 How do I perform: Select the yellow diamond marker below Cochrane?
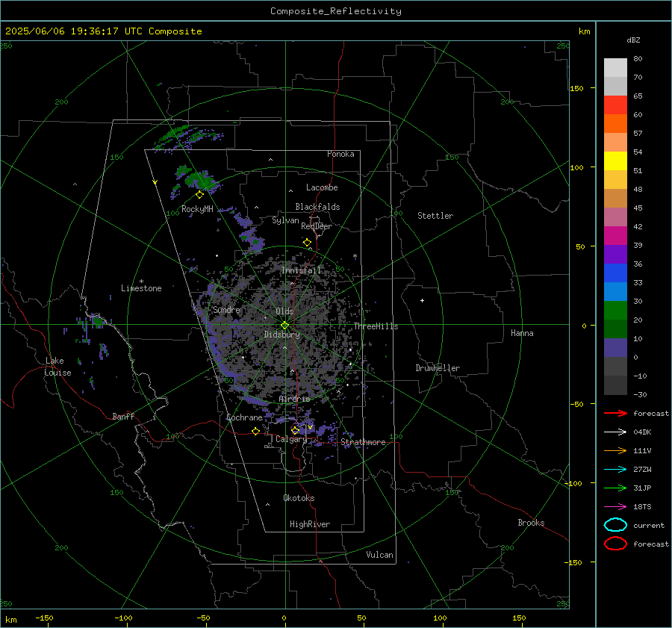[255, 432]
